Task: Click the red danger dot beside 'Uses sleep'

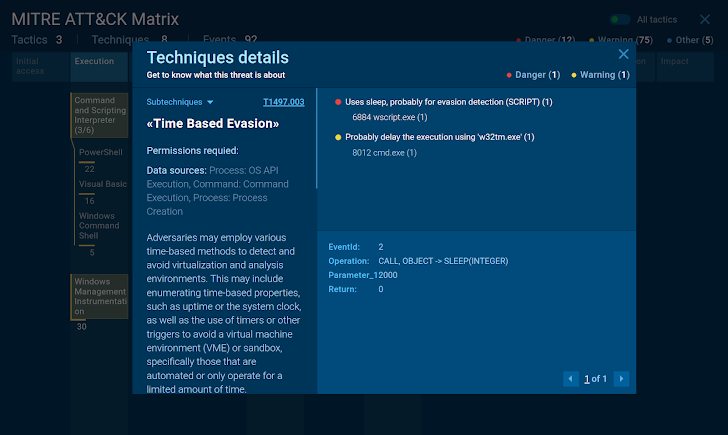Action: [x=338, y=102]
